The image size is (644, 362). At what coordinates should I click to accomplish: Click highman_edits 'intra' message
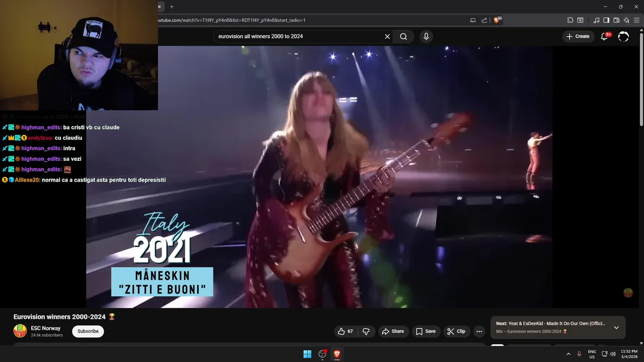[69, 148]
